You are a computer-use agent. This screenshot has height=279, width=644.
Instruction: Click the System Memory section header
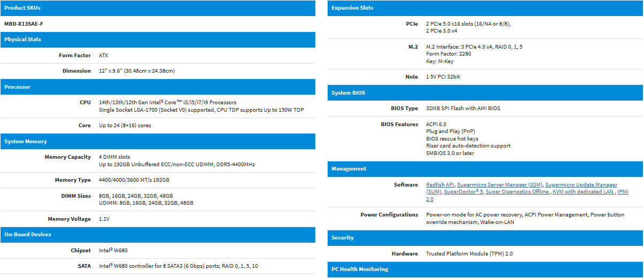[x=158, y=142]
